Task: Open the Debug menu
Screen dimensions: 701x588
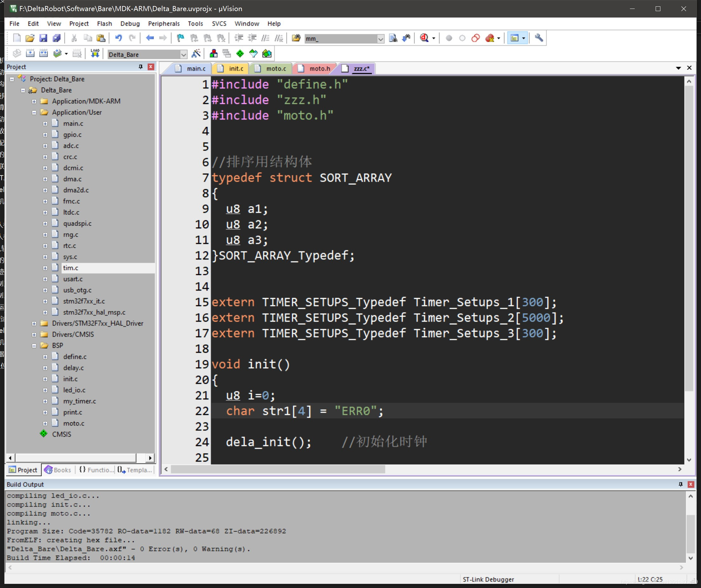Action: (x=130, y=23)
